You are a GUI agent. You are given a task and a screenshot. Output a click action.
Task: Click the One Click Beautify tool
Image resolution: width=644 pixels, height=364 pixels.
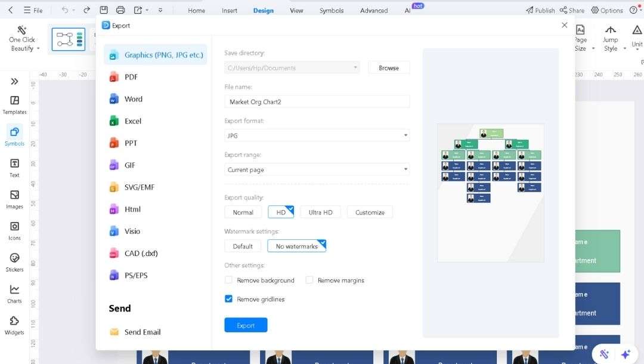[x=22, y=38]
